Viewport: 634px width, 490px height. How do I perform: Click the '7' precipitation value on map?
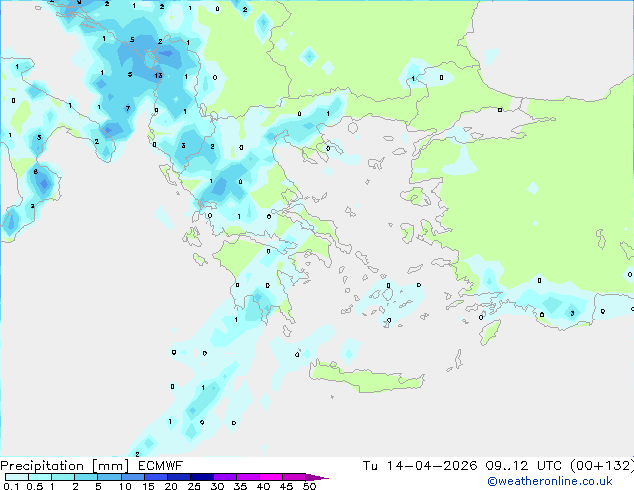click(128, 108)
